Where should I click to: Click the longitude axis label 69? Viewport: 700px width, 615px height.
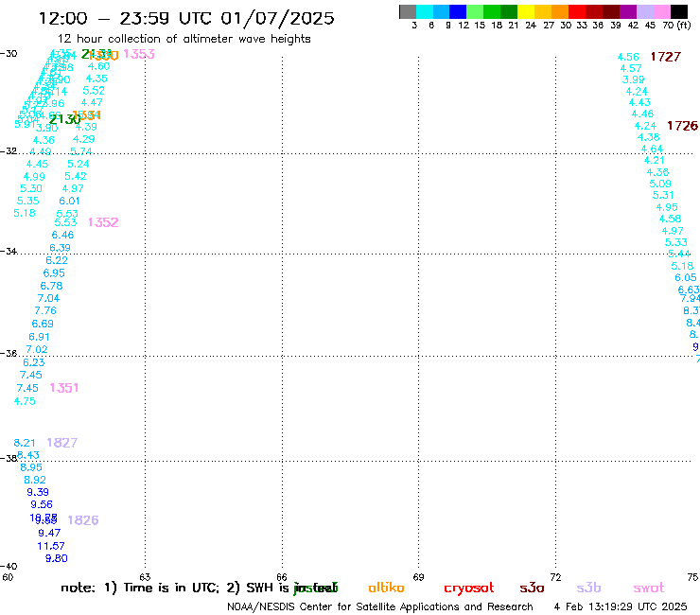pyautogui.click(x=418, y=577)
